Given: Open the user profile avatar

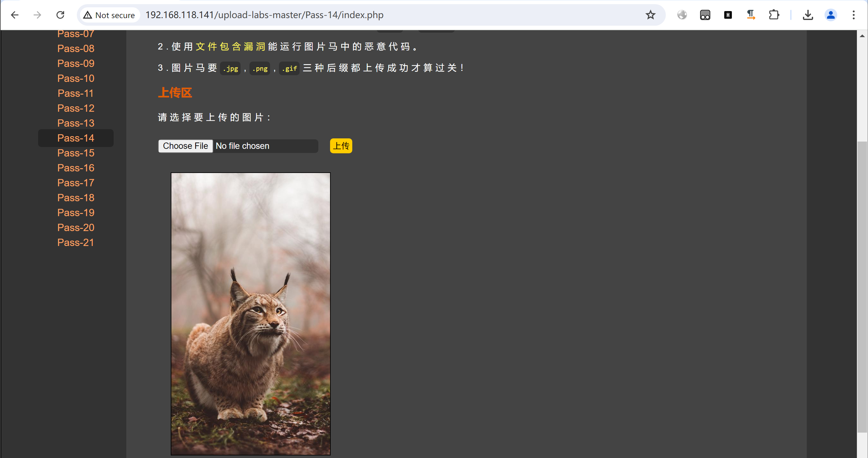Looking at the screenshot, I should (x=831, y=15).
